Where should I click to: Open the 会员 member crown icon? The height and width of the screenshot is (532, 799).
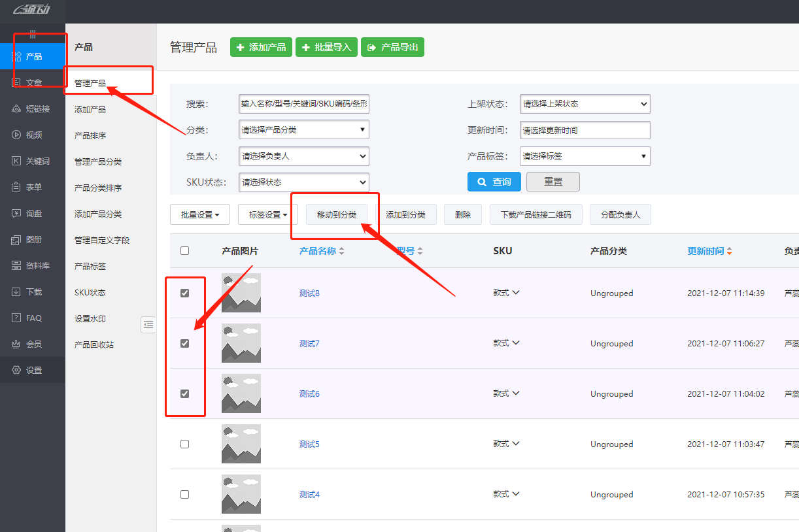coord(16,344)
